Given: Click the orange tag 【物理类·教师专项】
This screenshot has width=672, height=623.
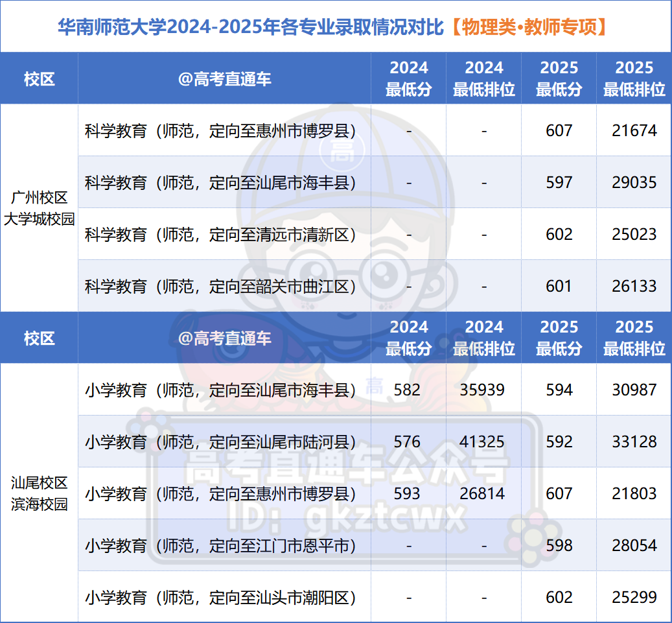Looking at the screenshot, I should [x=529, y=27].
